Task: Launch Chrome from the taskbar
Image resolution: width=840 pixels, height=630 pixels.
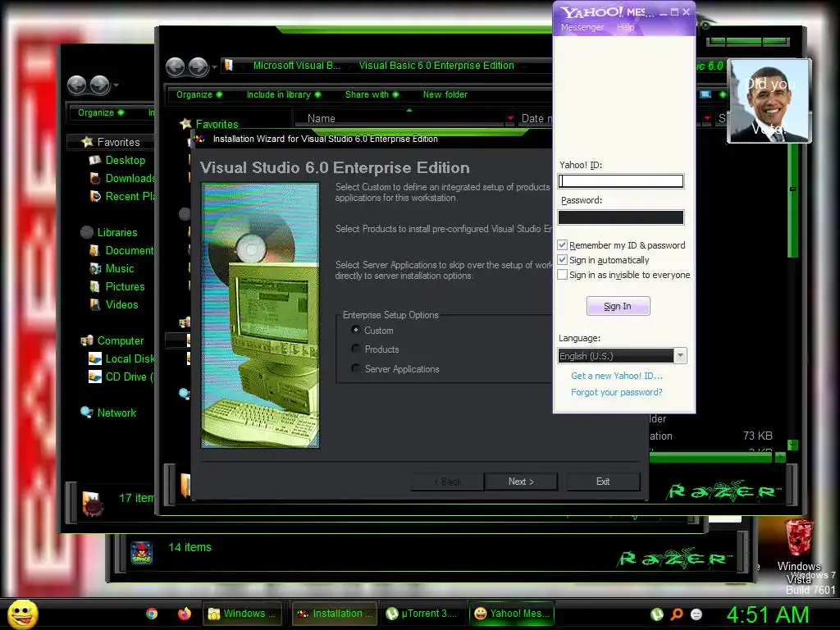Action: (152, 614)
